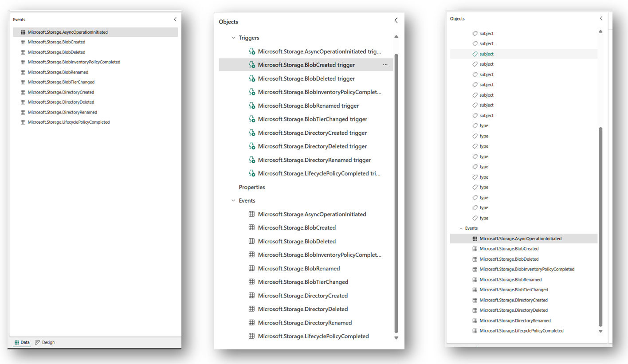Collapse the right Objects panel using top chevron
This screenshot has height=364, width=628.
(x=601, y=19)
